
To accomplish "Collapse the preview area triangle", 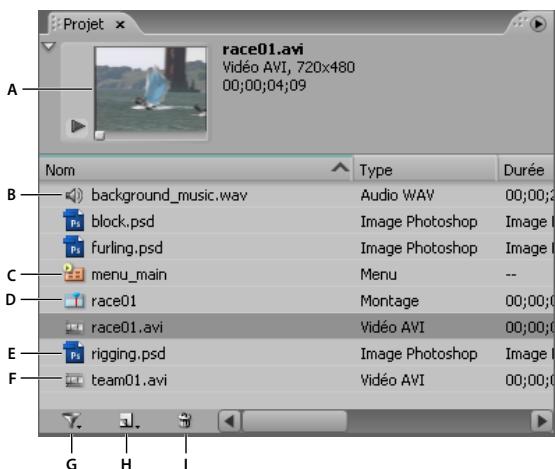I will click(48, 46).
